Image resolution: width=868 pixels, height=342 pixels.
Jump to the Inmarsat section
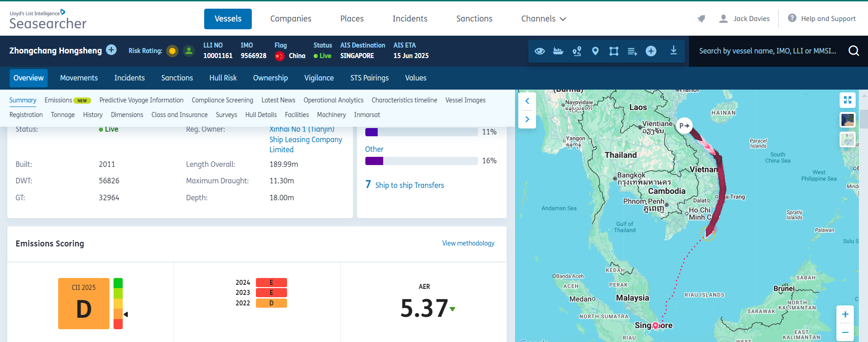point(367,115)
